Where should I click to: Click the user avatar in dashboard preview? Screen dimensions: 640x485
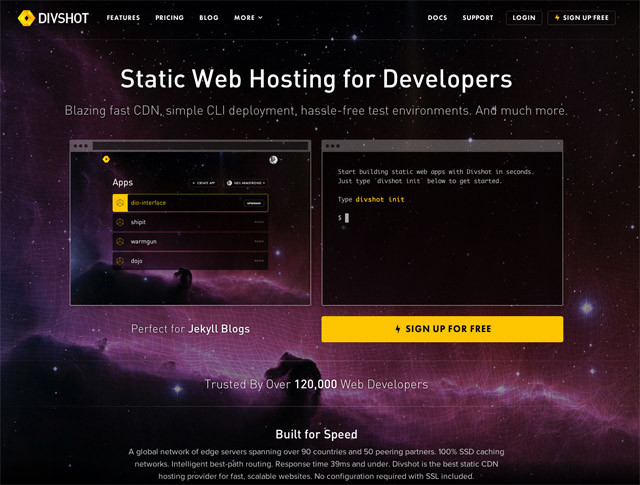[x=273, y=160]
